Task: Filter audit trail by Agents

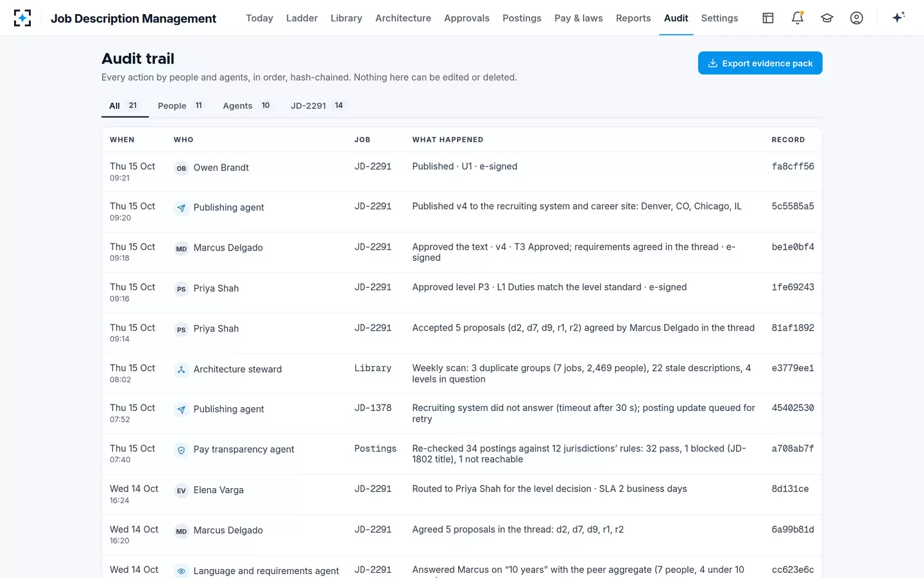Action: point(248,106)
